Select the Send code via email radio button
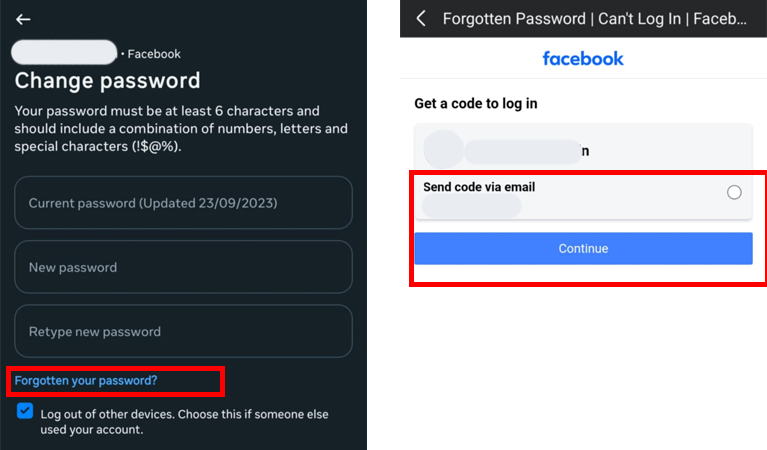 (734, 192)
